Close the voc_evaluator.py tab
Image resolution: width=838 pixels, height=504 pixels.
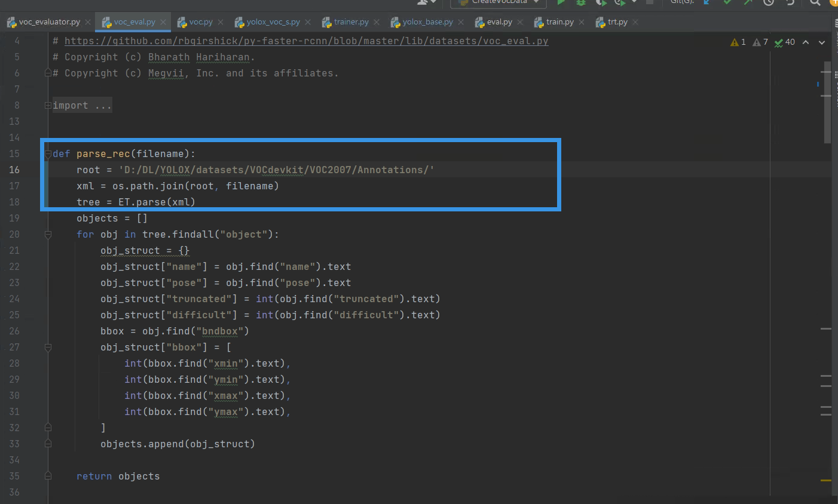click(88, 22)
